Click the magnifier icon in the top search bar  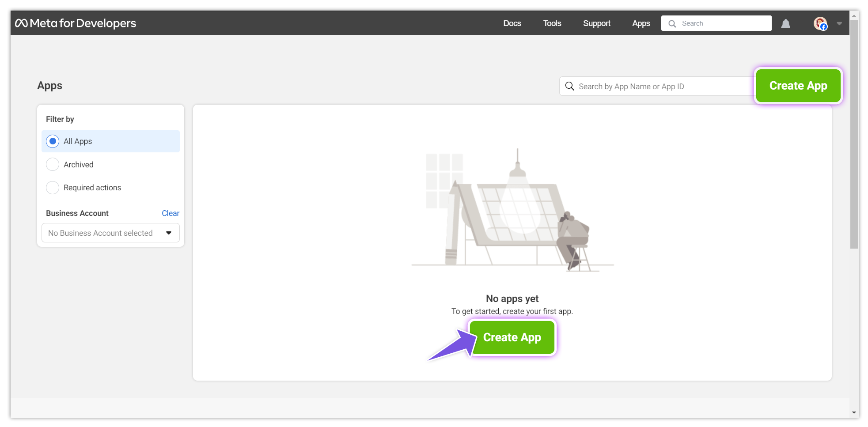pyautogui.click(x=672, y=23)
